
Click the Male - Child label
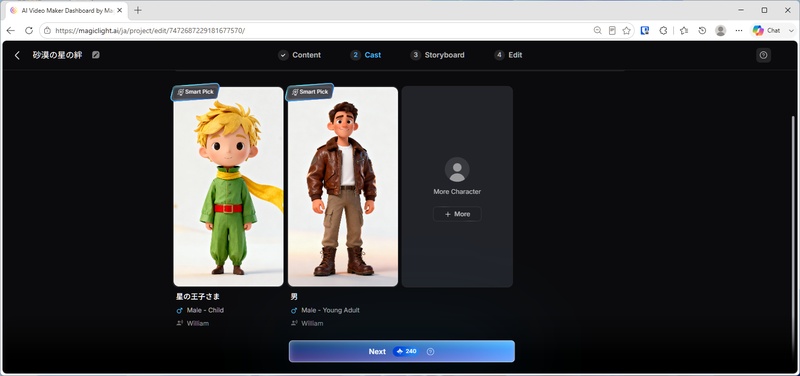[x=205, y=310]
